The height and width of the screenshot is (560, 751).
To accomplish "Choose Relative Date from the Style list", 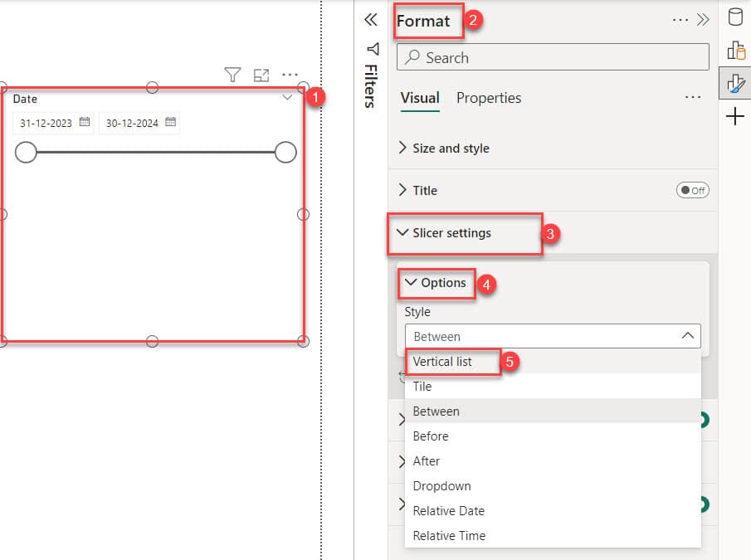I will tap(553, 511).
